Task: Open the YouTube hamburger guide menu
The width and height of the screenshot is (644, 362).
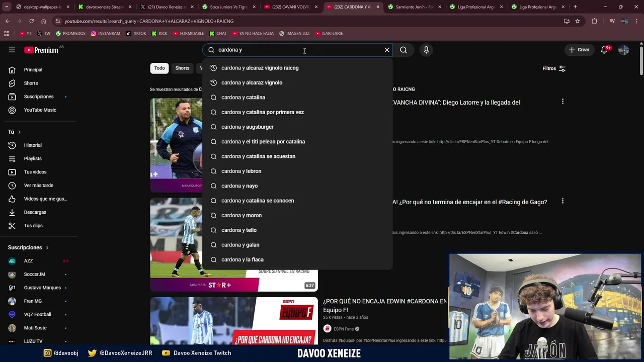Action: (12, 50)
